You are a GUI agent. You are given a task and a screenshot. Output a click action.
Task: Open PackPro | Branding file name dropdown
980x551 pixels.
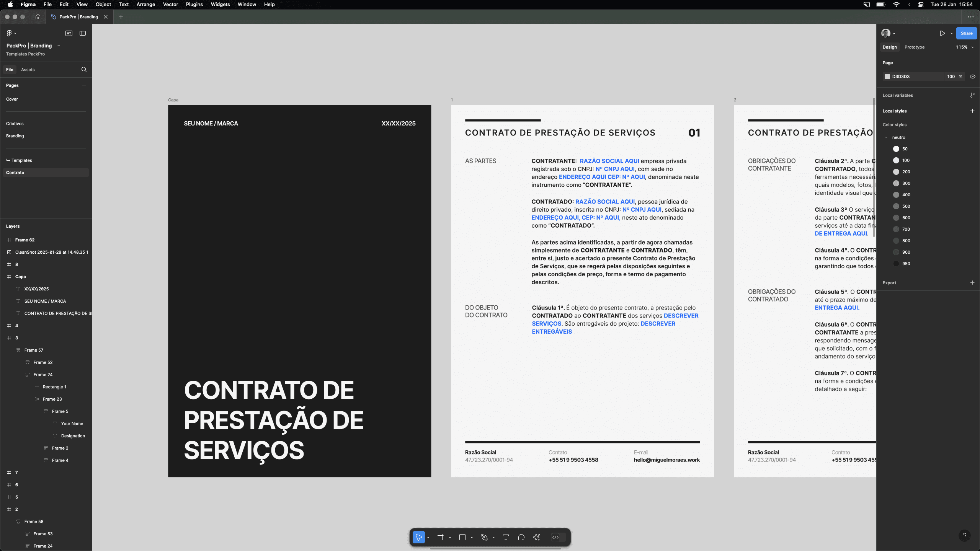(59, 46)
